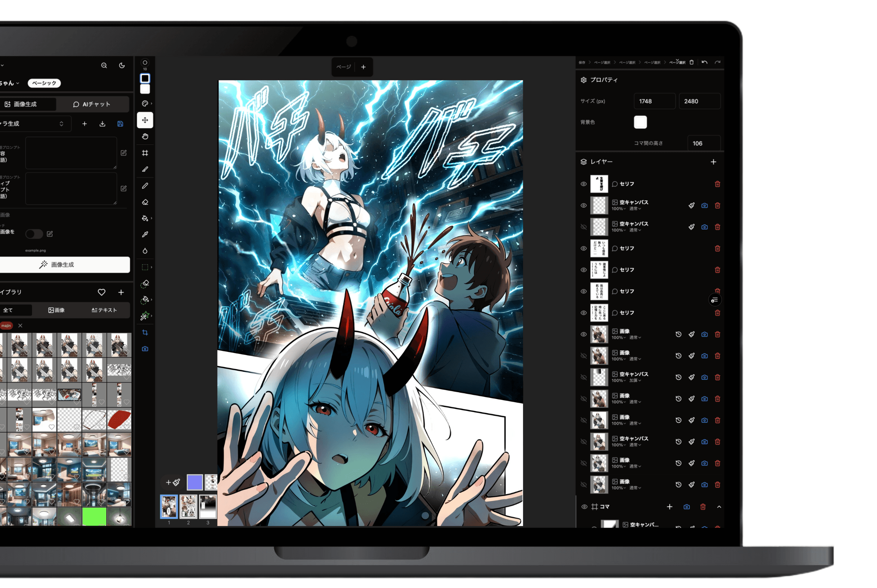Select the blue crop tool
877x588 pixels.
pyautogui.click(x=145, y=332)
